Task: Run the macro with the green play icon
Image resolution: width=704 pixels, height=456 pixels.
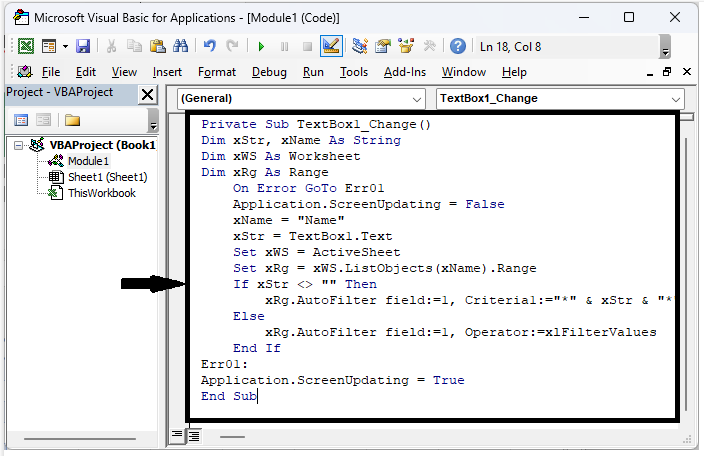Action: 261,46
